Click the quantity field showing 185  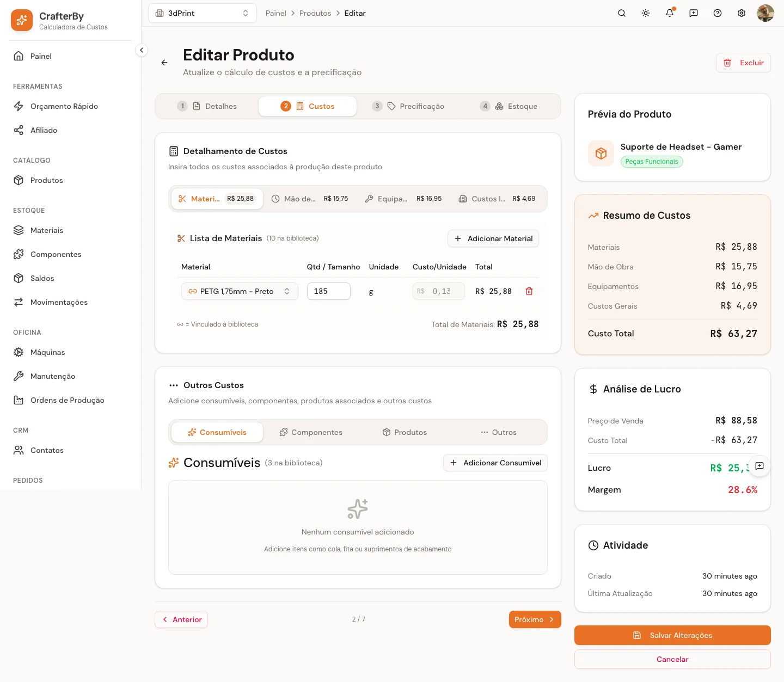(329, 291)
